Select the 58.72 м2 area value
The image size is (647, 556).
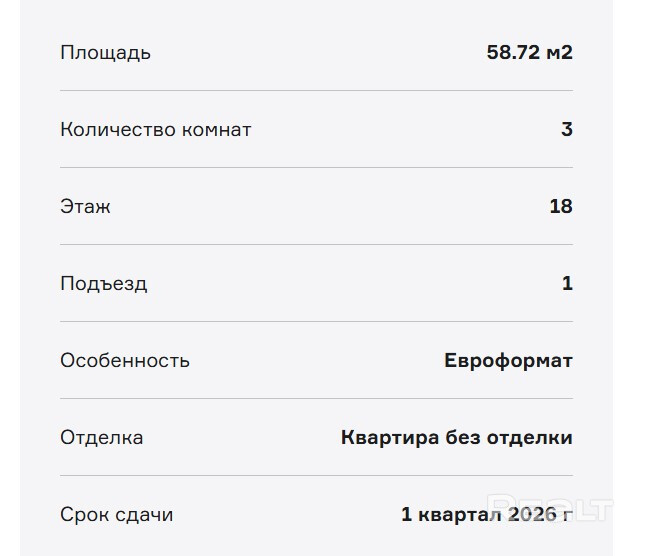coord(529,53)
